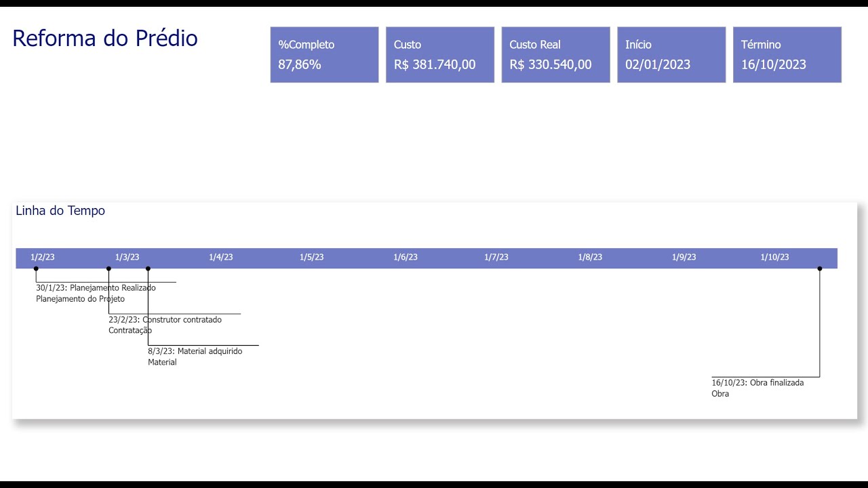This screenshot has width=868, height=488.
Task: Select the 'Linha do Tempo' heading
Action: pos(60,211)
